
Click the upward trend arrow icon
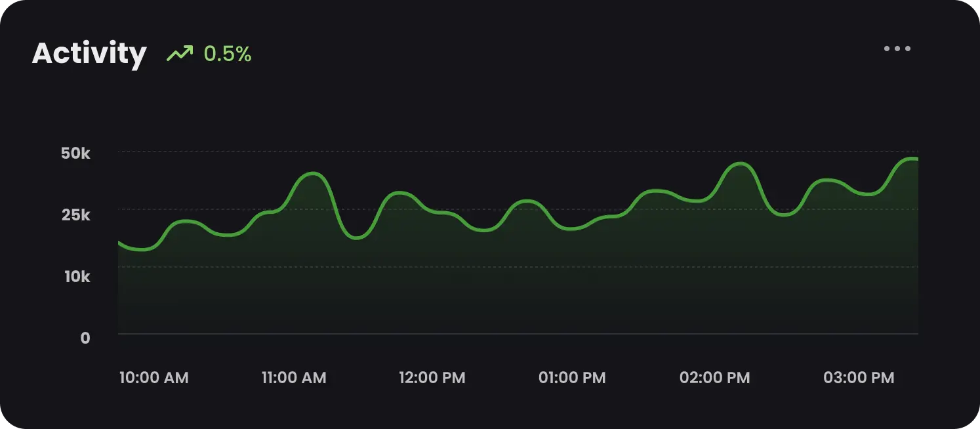coord(180,53)
